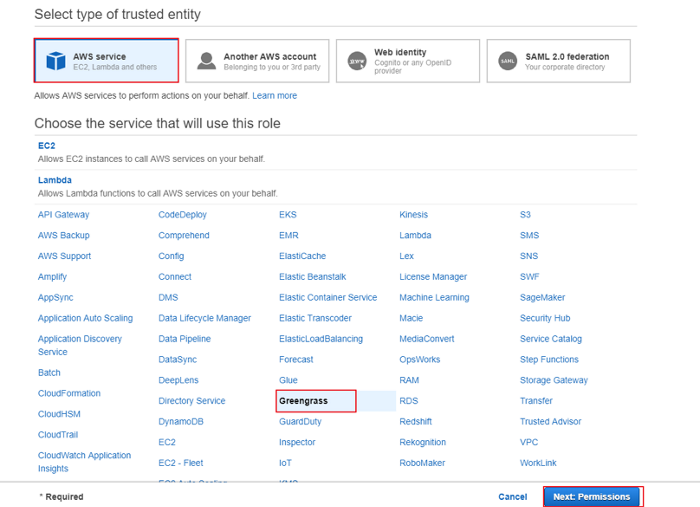Viewport: 700px width, 507px height.
Task: Select DataSync service
Action: 178,359
